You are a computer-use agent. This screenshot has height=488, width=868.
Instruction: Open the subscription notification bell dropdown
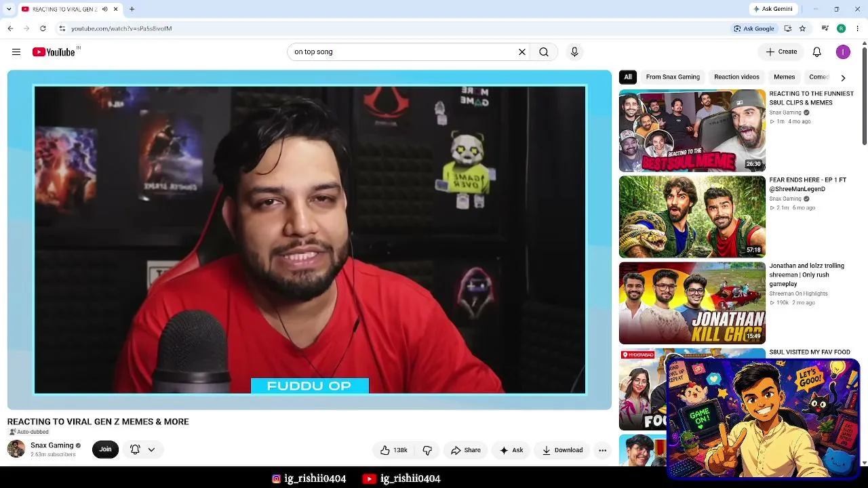coord(142,449)
